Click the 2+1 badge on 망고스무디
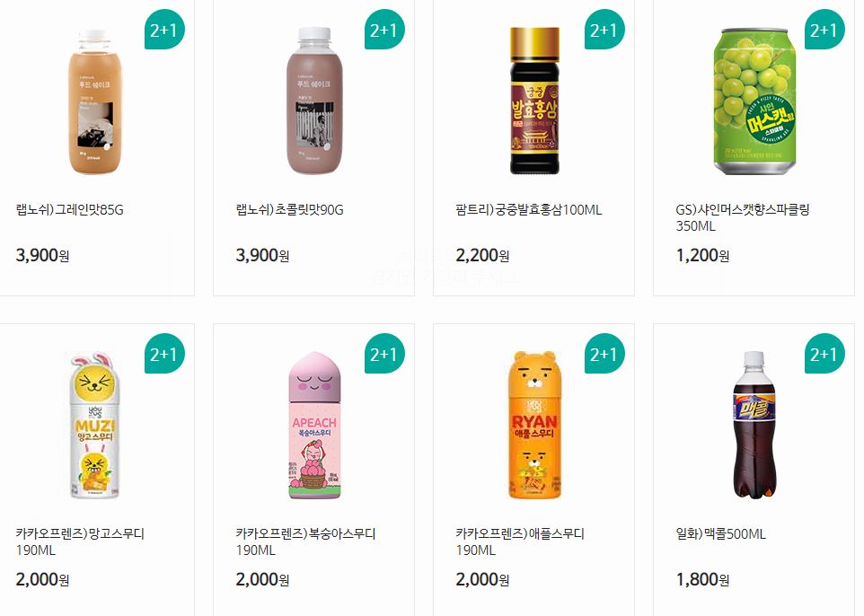Screen dimensions: 864x616 click(164, 353)
